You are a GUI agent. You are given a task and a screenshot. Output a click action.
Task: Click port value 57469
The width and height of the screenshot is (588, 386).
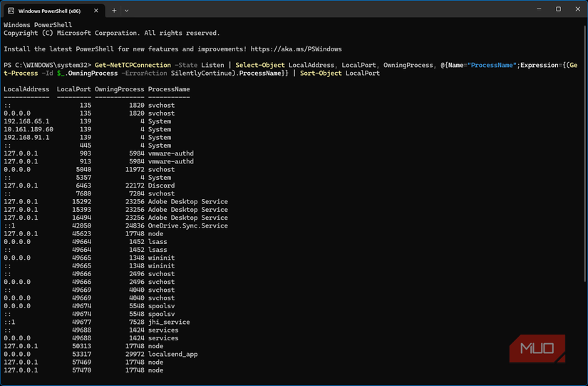[x=82, y=362]
